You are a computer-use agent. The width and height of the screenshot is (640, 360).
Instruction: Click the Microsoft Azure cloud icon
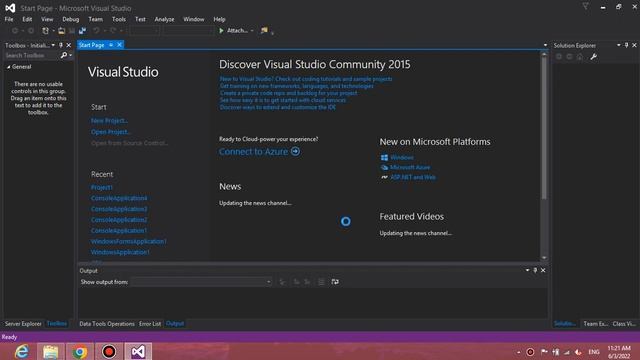pos(384,167)
